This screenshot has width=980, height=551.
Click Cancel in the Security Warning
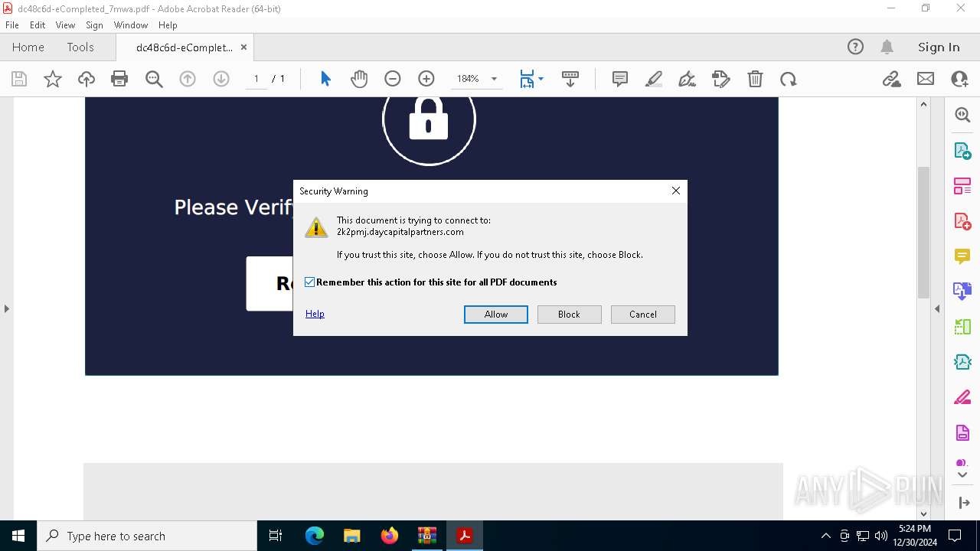click(x=643, y=315)
